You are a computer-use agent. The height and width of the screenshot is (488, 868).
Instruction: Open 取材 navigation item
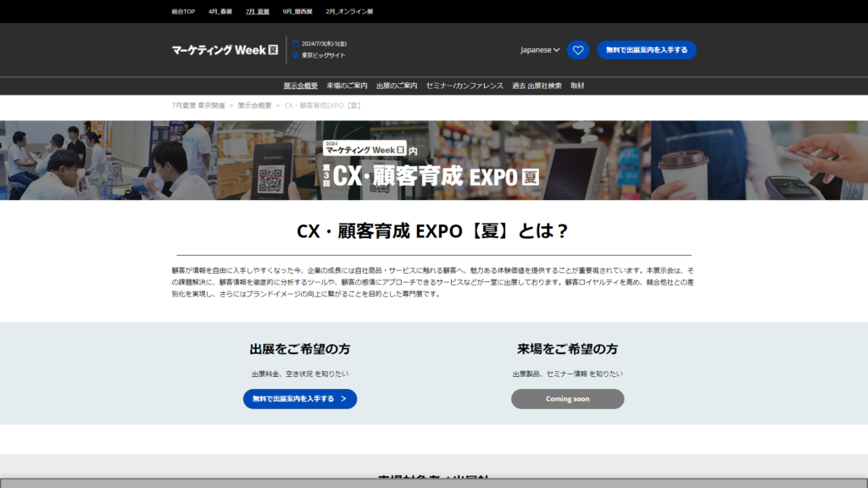pyautogui.click(x=577, y=86)
